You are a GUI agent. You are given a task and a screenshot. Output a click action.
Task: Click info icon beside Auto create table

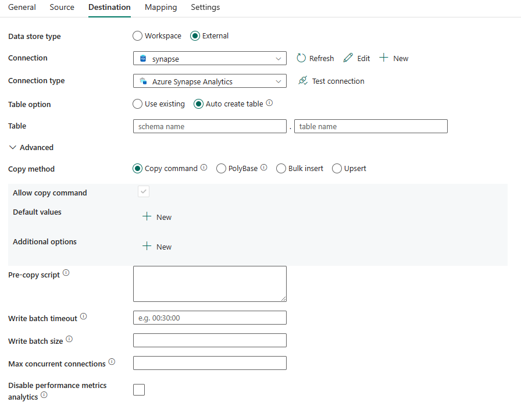click(269, 103)
